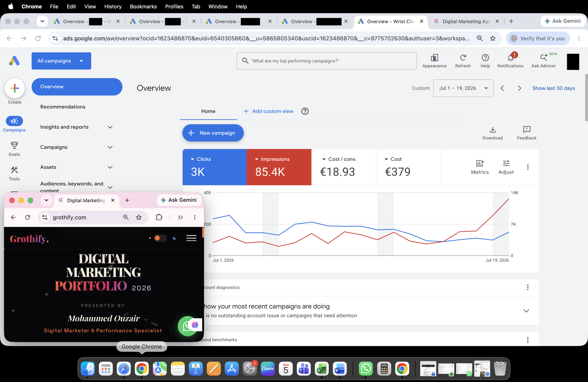
Task: Open the All campaigns dropdown
Action: pyautogui.click(x=61, y=61)
